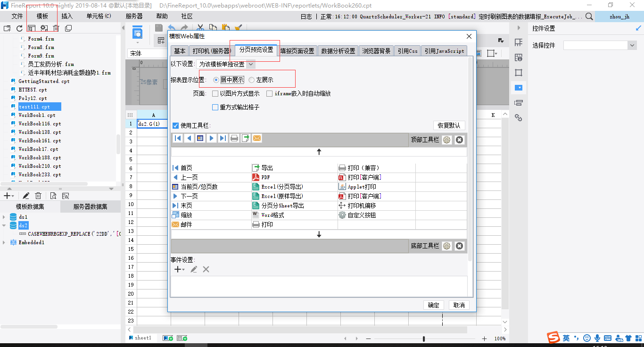The image size is (644, 347).
Task: Cancel the dialog with 取消
Action: pyautogui.click(x=459, y=305)
